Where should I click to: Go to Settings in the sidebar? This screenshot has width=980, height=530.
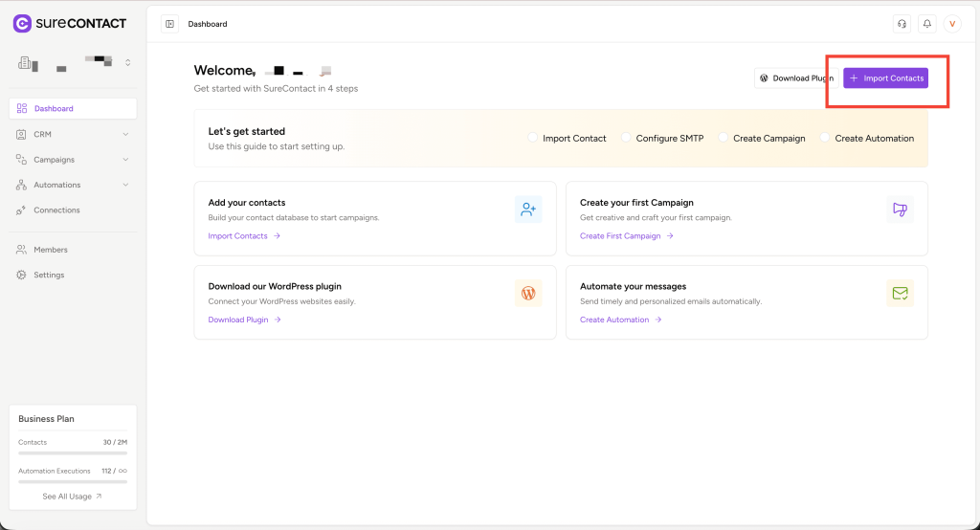49,276
